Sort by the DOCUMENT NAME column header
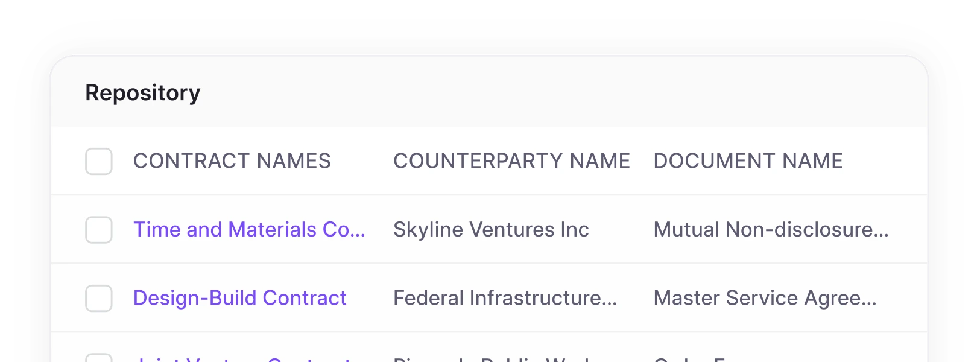 point(748,161)
